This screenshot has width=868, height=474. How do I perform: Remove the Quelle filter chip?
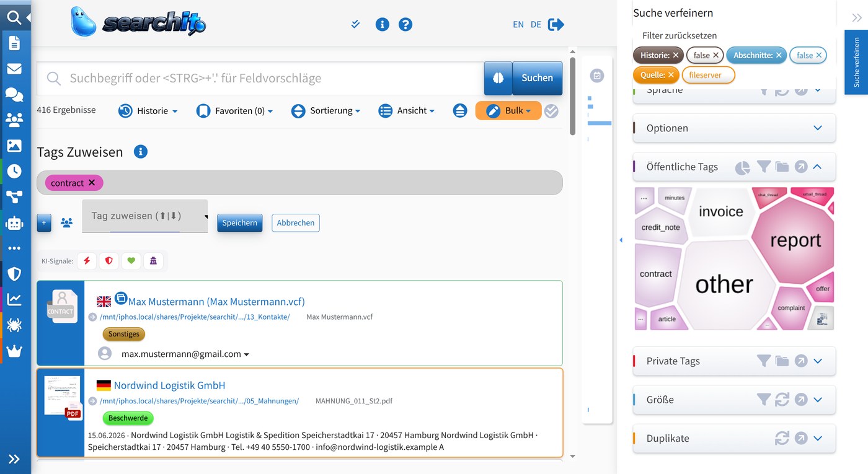pyautogui.click(x=671, y=75)
